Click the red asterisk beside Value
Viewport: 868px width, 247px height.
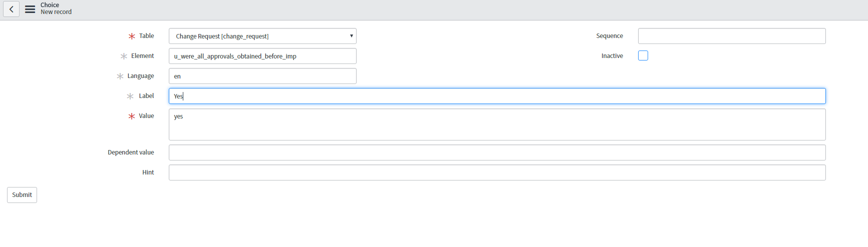[132, 116]
